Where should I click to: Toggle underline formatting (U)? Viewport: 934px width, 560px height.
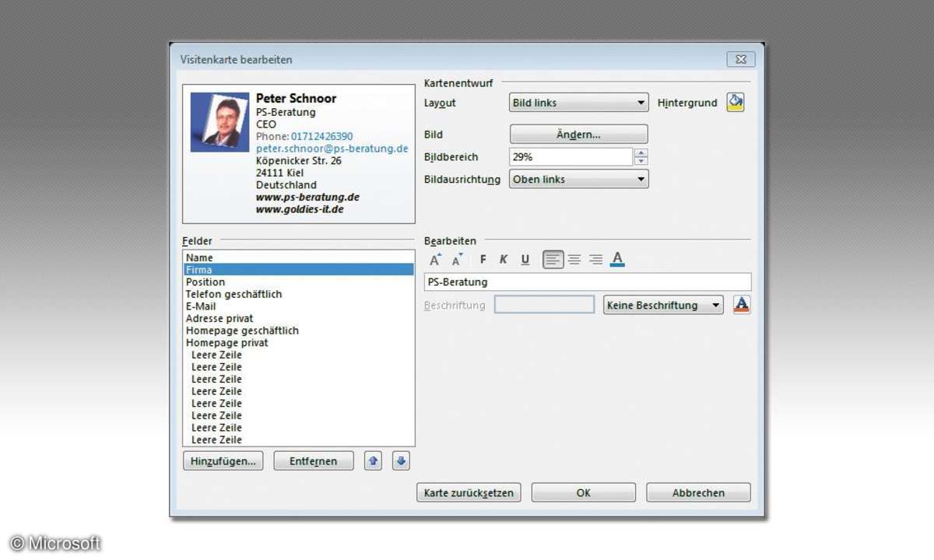[x=525, y=260]
